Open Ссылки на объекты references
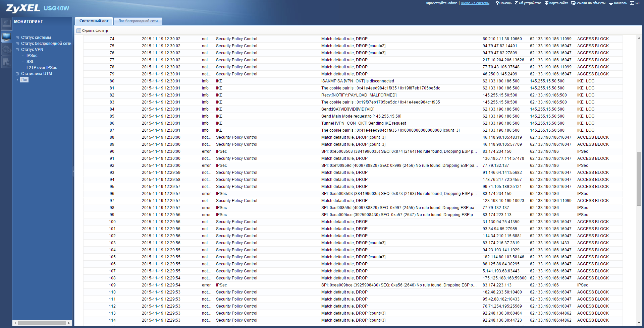This screenshot has width=644, height=328. pyautogui.click(x=588, y=3)
